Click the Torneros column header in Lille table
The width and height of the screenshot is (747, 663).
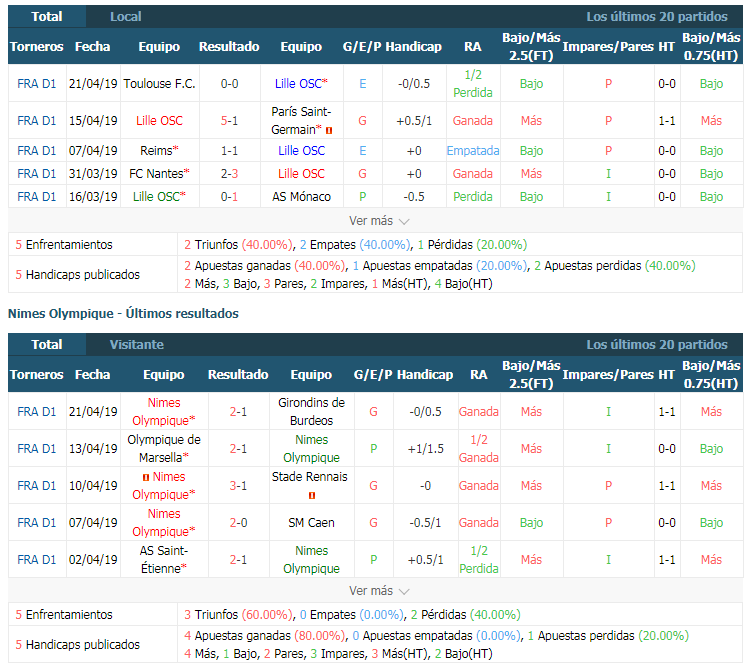37,47
